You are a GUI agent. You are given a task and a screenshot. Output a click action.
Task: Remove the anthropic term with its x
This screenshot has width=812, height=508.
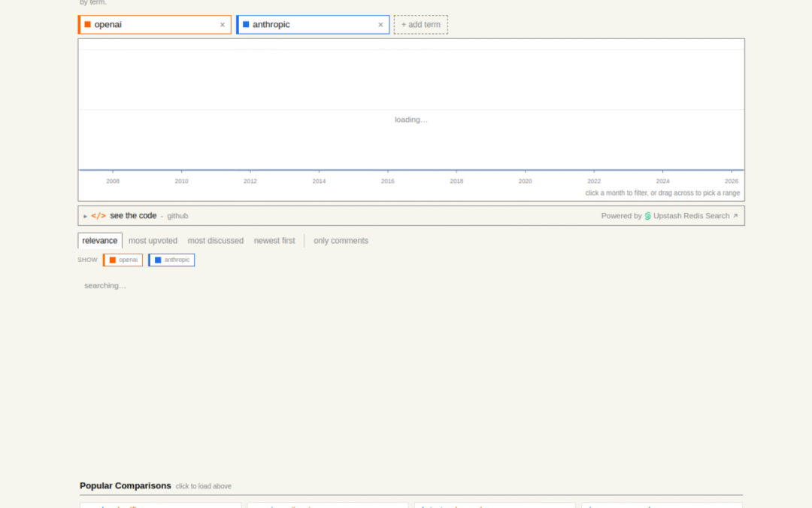380,25
